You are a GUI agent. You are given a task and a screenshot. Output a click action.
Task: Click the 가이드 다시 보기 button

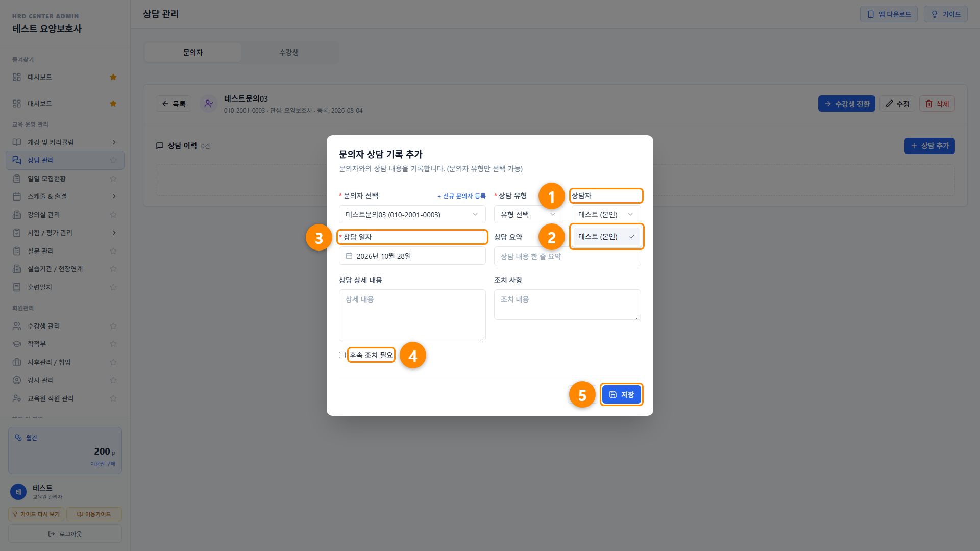[x=36, y=514]
